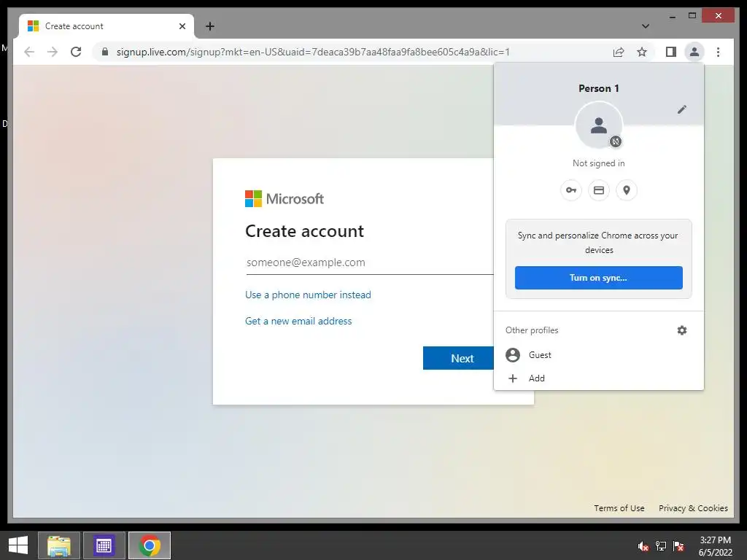Share this page icon in address bar
The height and width of the screenshot is (560, 747).
coord(619,52)
